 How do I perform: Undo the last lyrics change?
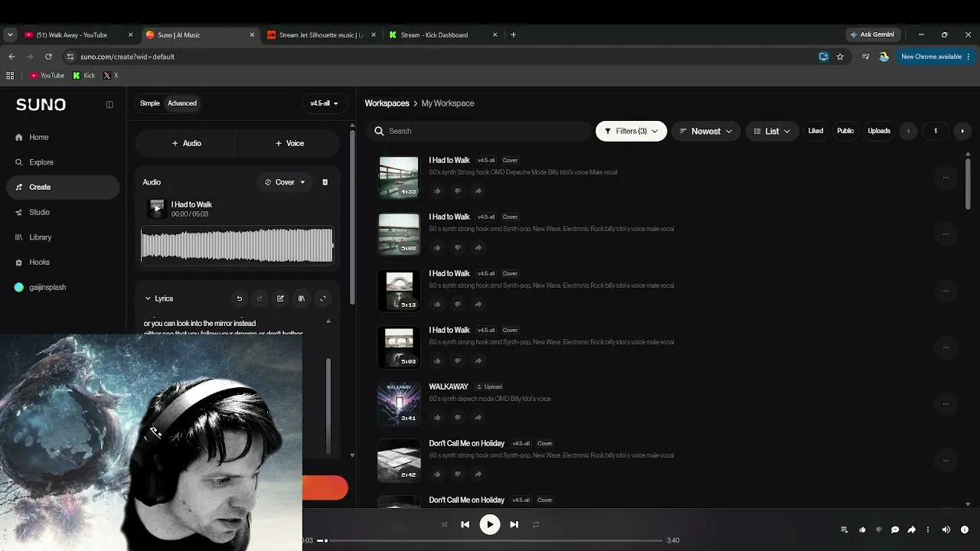(239, 298)
